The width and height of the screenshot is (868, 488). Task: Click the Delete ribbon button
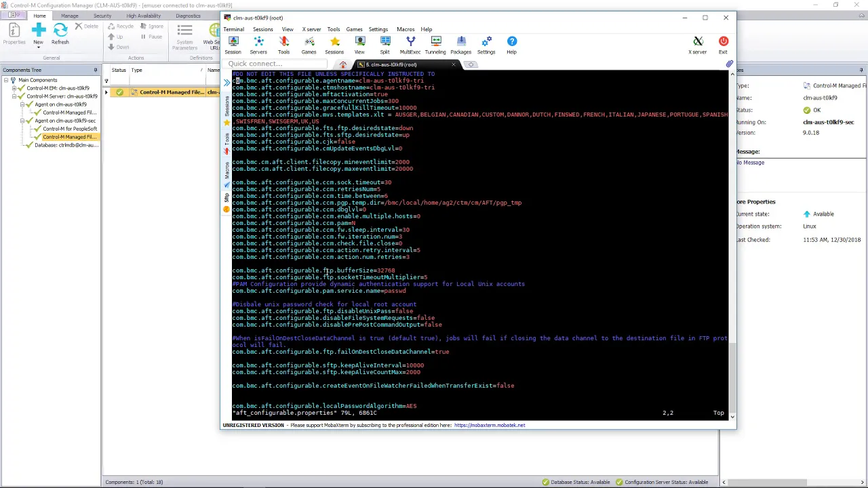[87, 26]
